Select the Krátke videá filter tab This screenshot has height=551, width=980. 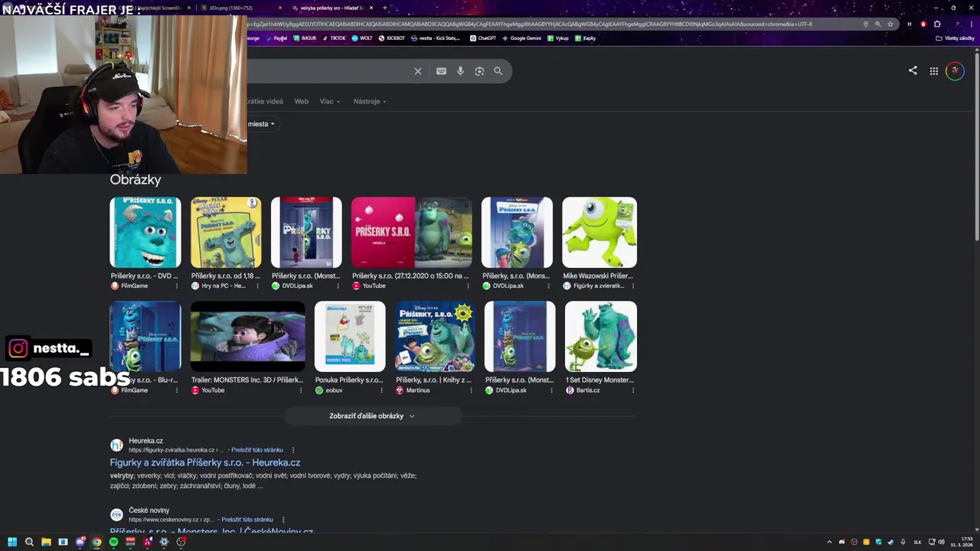click(x=264, y=101)
